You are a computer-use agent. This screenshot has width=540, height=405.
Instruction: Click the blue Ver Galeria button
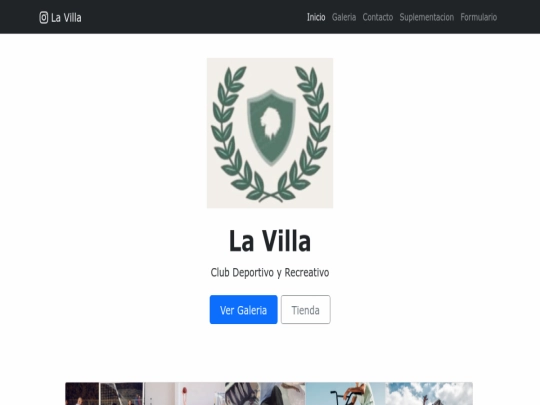pyautogui.click(x=243, y=310)
